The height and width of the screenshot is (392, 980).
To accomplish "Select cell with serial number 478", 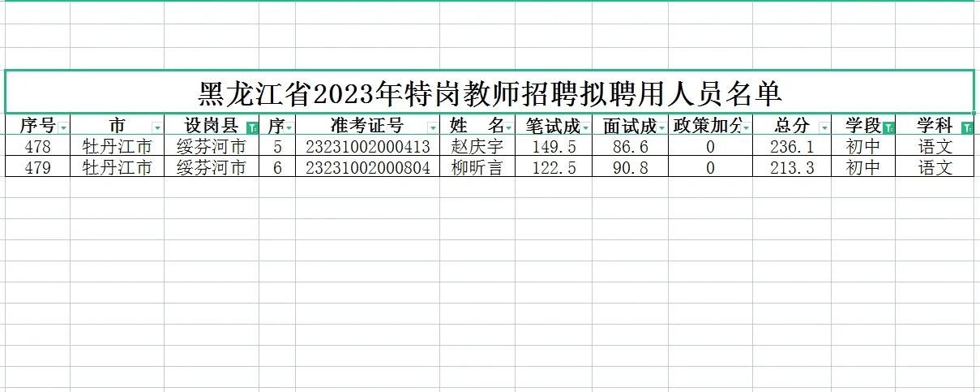I will click(x=37, y=147).
